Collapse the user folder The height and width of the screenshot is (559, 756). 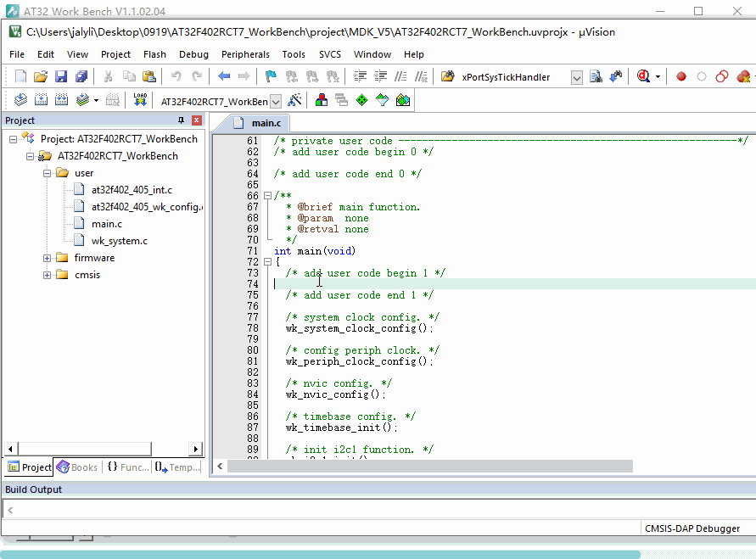[47, 174]
